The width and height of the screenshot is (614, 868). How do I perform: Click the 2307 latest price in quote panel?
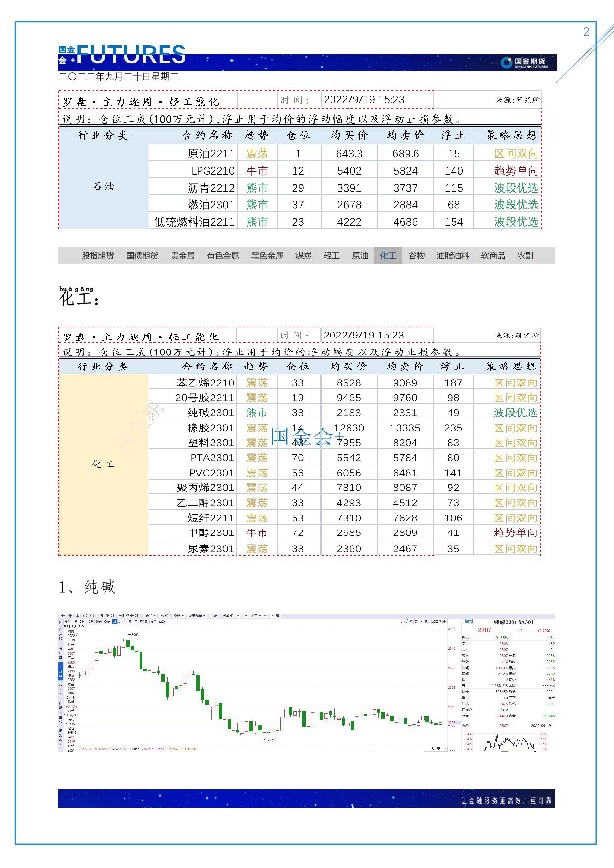click(x=484, y=630)
